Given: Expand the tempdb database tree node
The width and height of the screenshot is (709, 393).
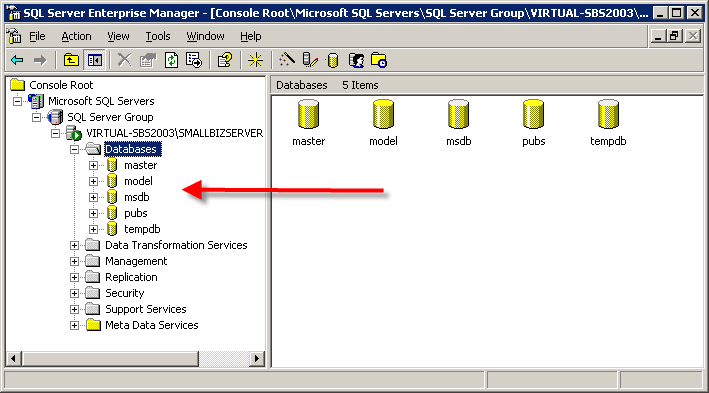Looking at the screenshot, I should pos(93,229).
